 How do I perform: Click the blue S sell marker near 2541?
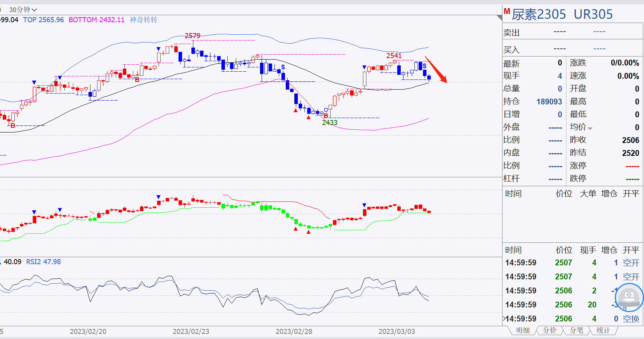click(425, 66)
